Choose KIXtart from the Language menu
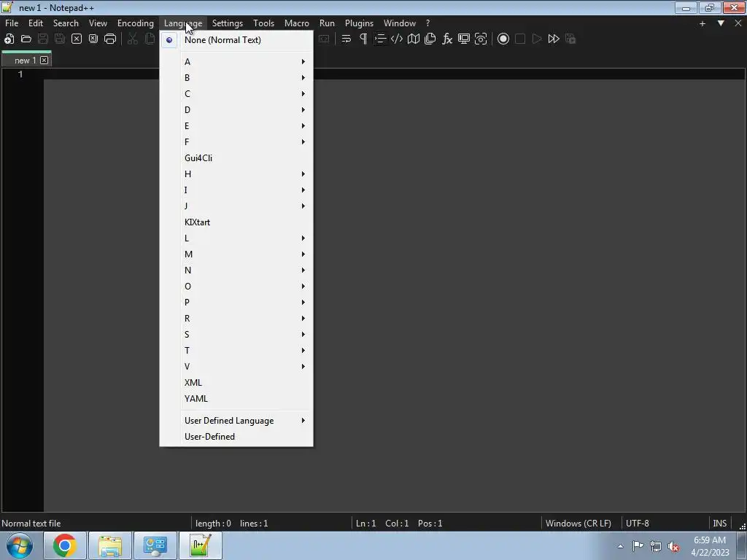 pos(236,222)
